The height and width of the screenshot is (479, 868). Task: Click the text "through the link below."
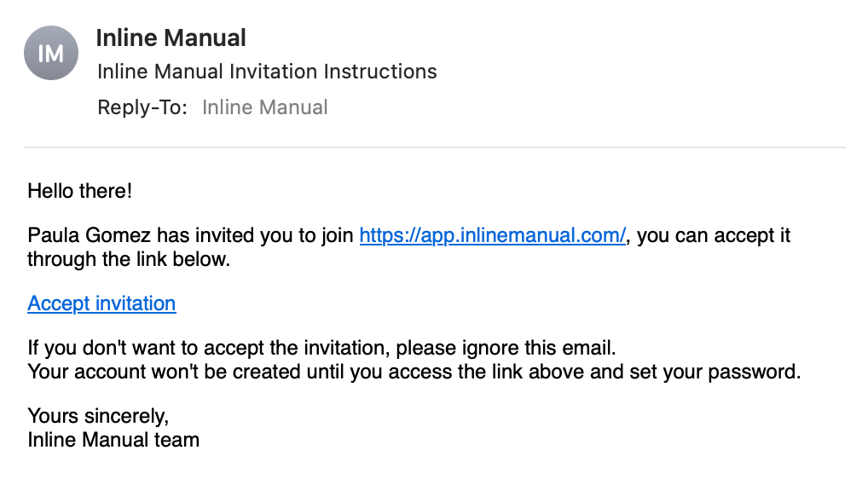click(129, 259)
